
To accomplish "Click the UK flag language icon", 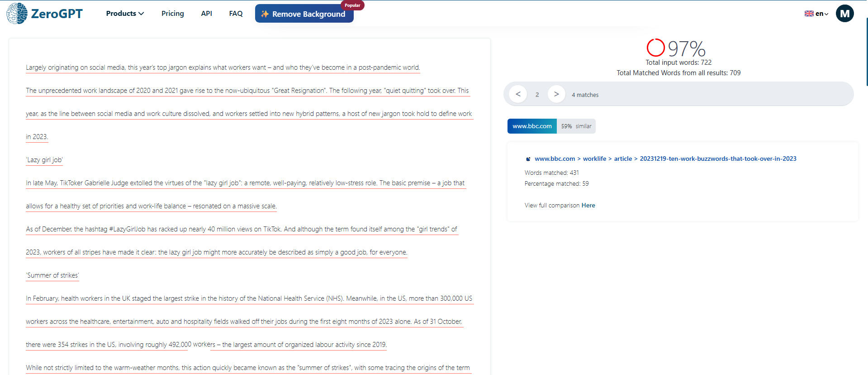I will click(809, 14).
